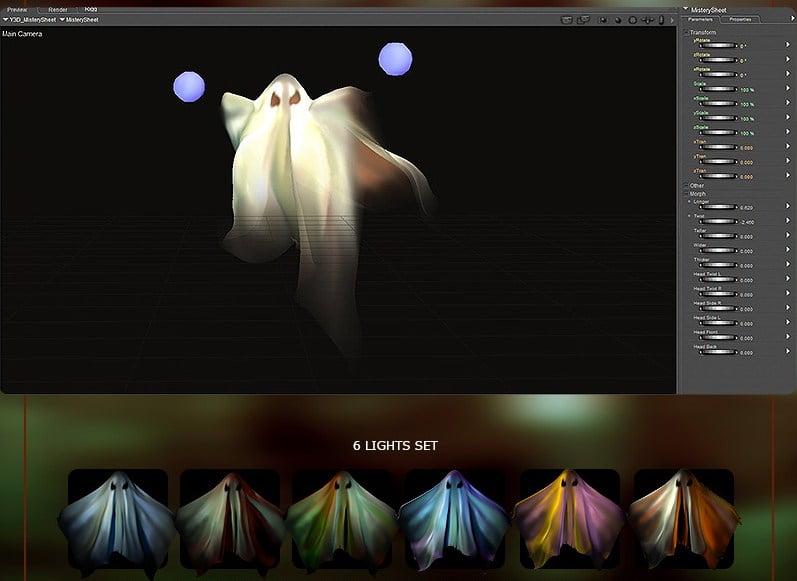Click the Scale value 100 %

747,90
